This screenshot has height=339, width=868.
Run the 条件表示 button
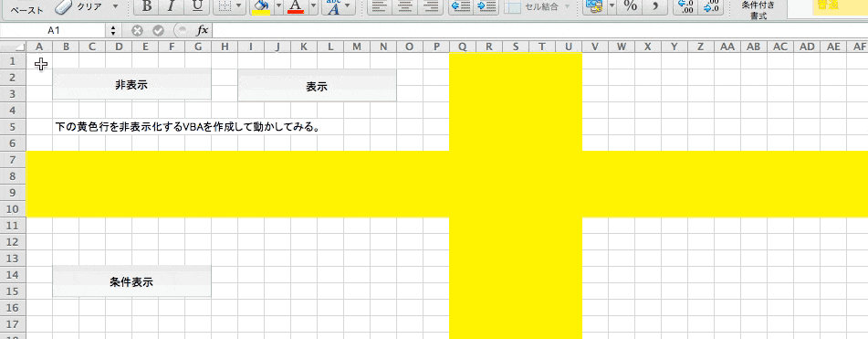point(131,281)
